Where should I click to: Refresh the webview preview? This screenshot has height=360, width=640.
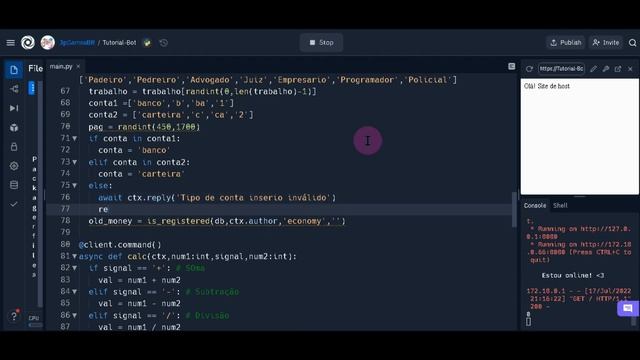click(x=529, y=69)
